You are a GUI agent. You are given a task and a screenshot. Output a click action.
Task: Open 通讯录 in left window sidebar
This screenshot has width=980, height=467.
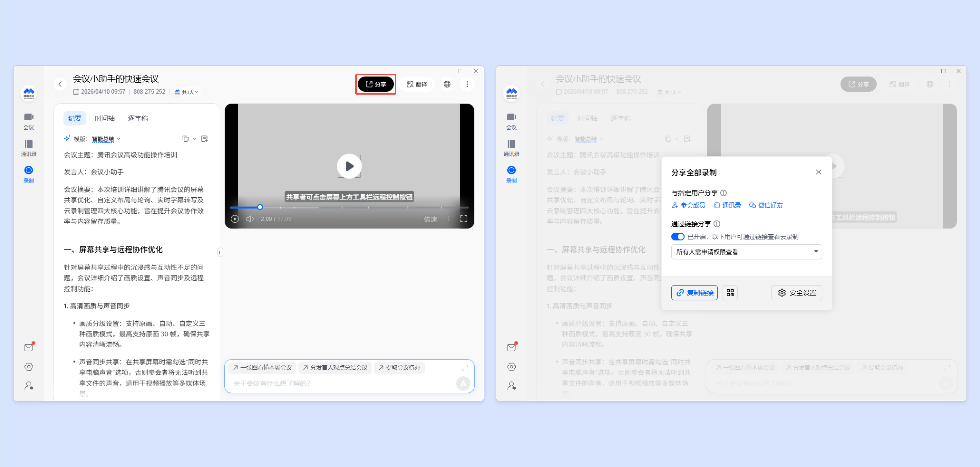point(28,148)
